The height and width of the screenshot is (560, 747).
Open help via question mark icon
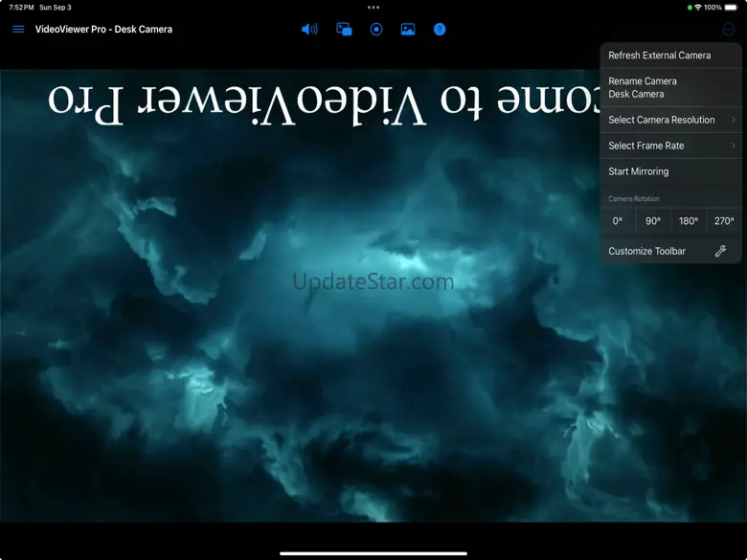point(440,30)
